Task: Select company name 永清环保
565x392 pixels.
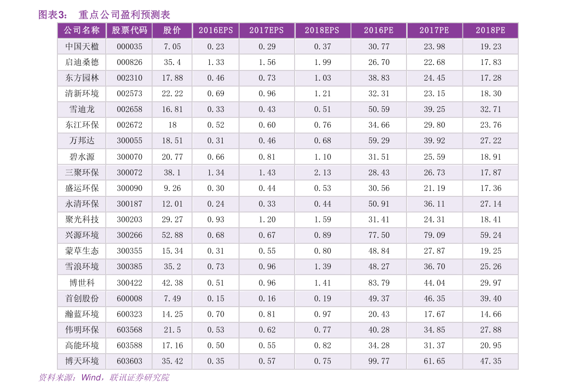Action: [82, 204]
